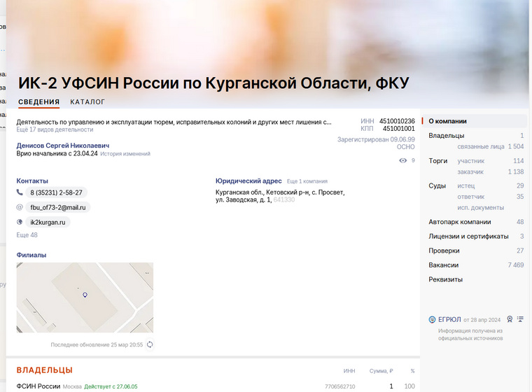Expand Ещё 17 видов деятельности
532x392 pixels.
55,129
